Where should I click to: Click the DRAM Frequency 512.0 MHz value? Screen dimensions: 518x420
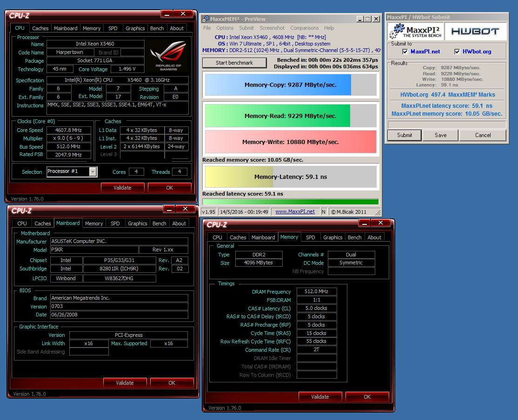point(317,291)
